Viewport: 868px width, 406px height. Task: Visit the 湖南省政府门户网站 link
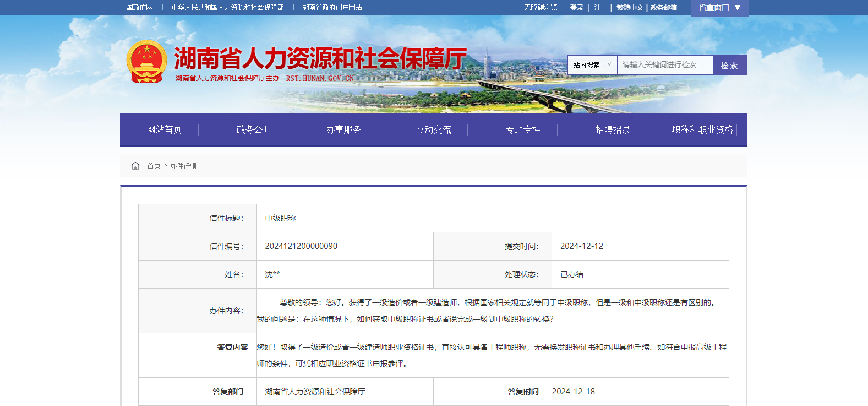(x=332, y=7)
